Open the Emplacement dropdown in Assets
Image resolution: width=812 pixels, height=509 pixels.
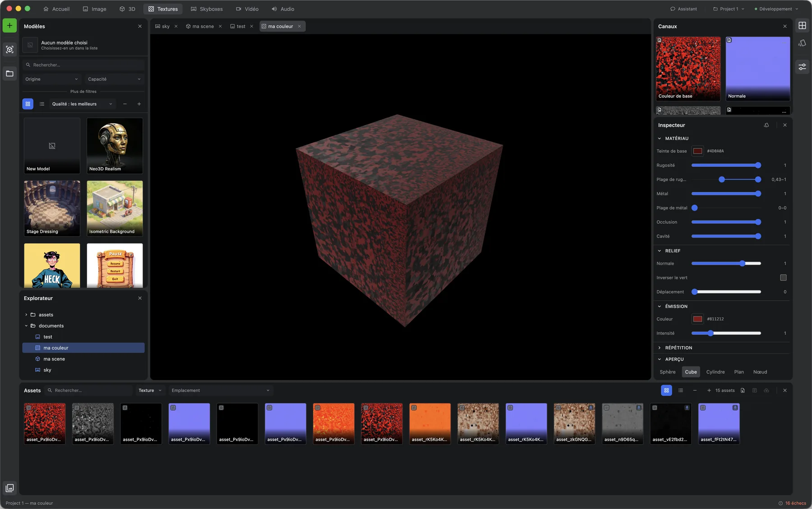pos(221,390)
